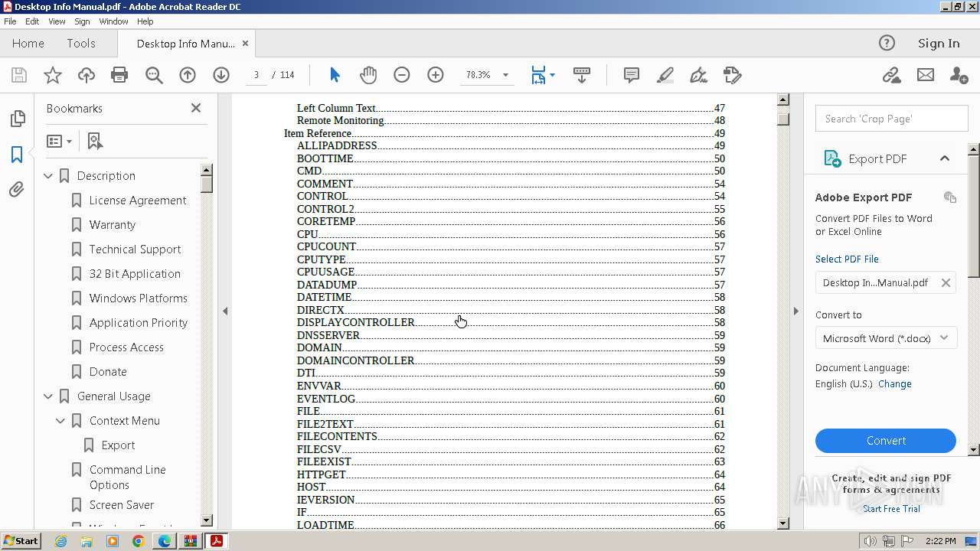
Task: Activate the Selection arrow tool
Action: [335, 75]
